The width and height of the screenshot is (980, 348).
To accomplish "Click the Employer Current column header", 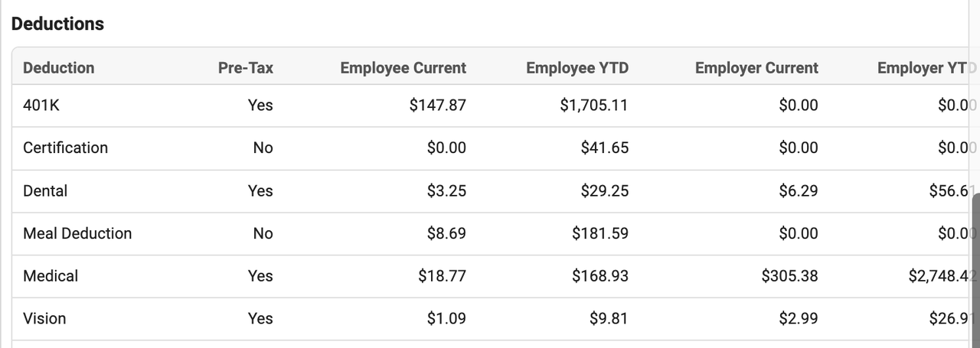I will click(756, 68).
